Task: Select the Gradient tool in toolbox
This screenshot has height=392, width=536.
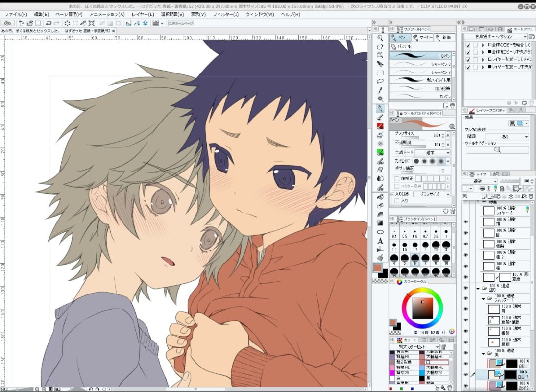Action: [x=380, y=223]
